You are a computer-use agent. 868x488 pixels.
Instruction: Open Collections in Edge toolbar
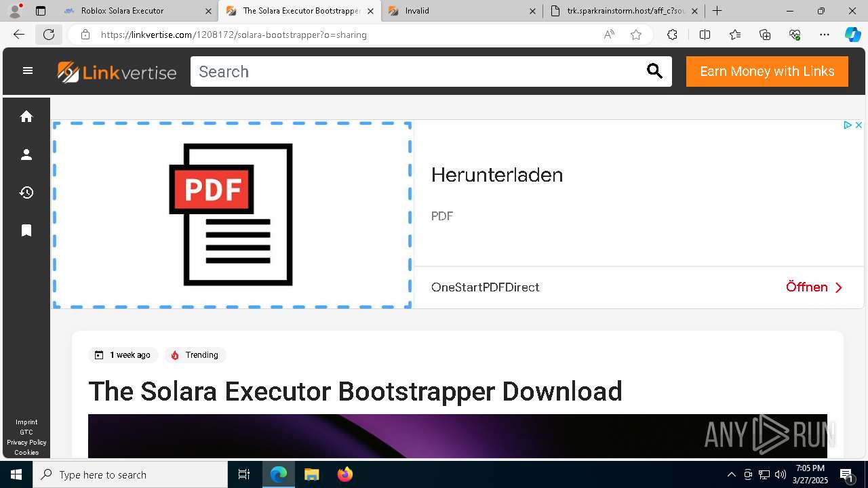(x=765, y=35)
